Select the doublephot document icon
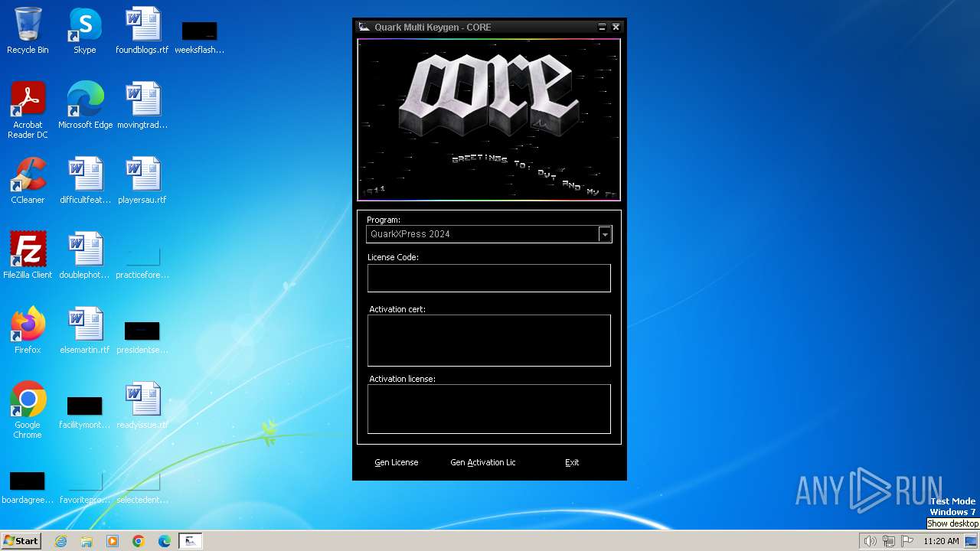This screenshot has width=980, height=551. 85,256
